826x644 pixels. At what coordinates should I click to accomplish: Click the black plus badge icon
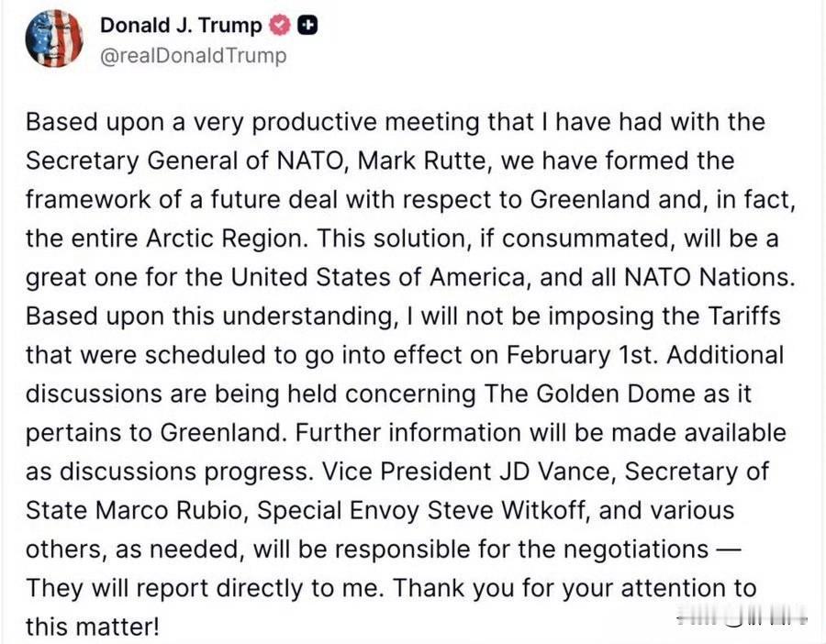point(307,26)
